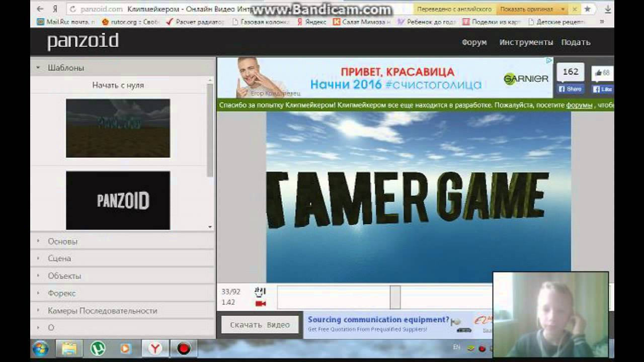Expand the Основы section
Screen dimensions: 644x362
(62, 241)
